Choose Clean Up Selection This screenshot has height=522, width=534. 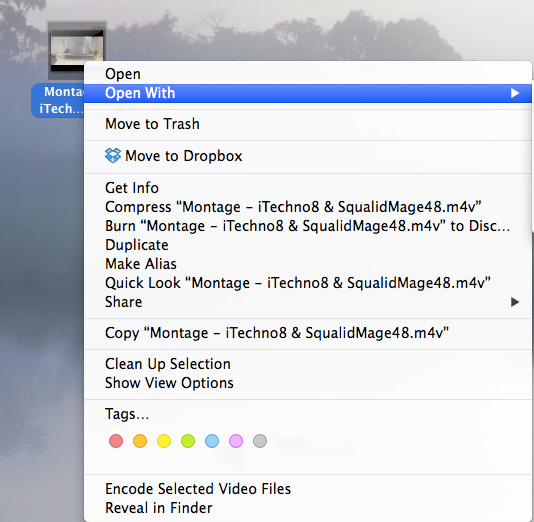308,364
